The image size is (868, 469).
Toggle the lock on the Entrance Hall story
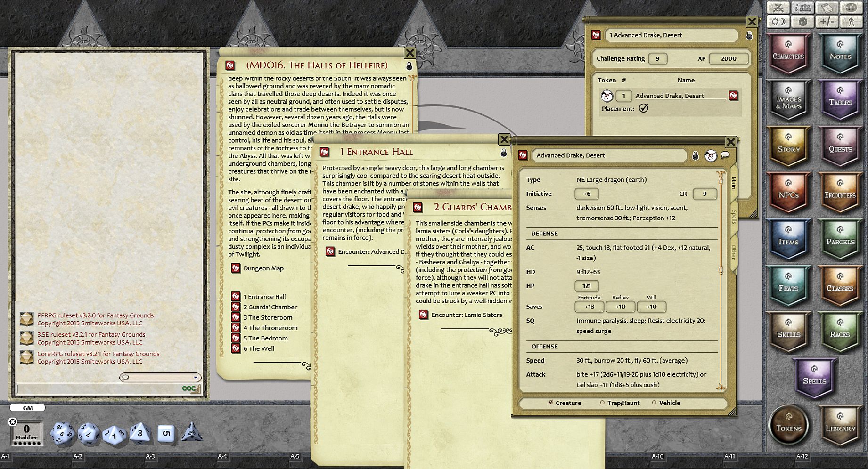tap(503, 153)
